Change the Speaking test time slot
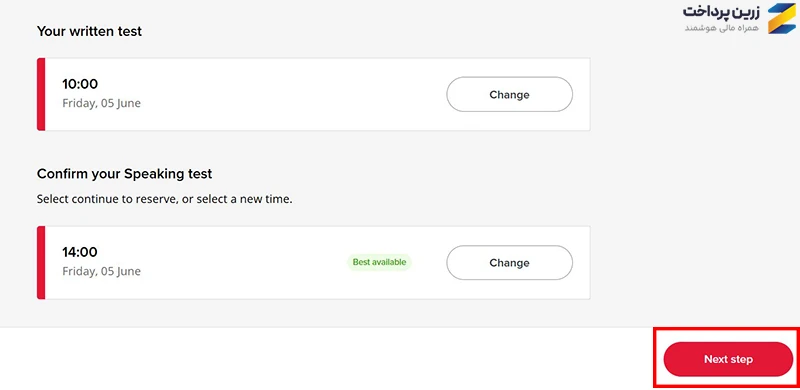800x390 pixels. (509, 263)
